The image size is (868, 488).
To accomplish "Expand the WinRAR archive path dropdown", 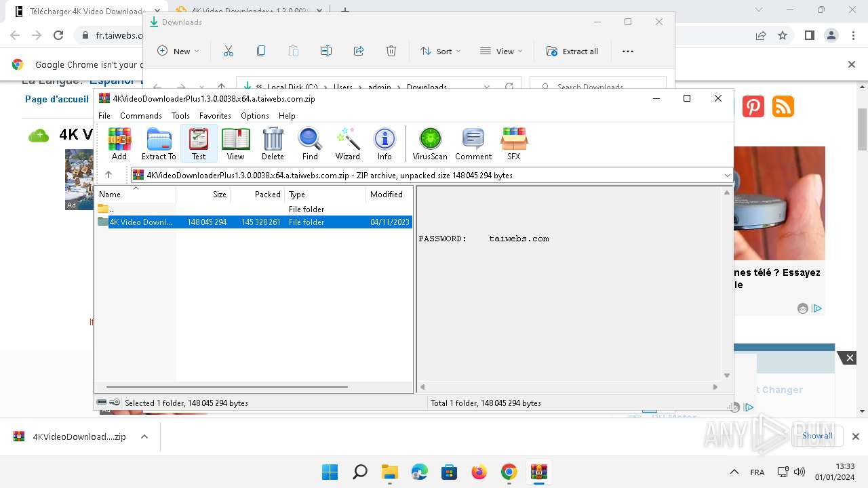I will tap(727, 175).
